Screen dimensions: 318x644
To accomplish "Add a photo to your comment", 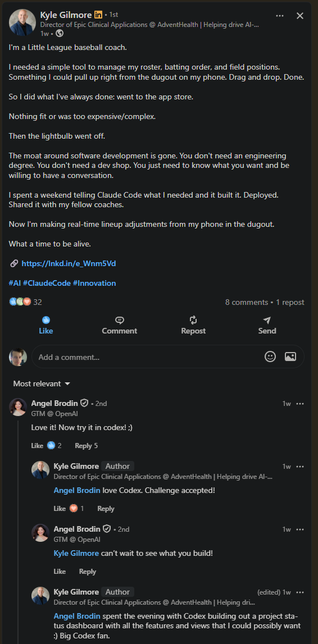I will click(x=290, y=357).
